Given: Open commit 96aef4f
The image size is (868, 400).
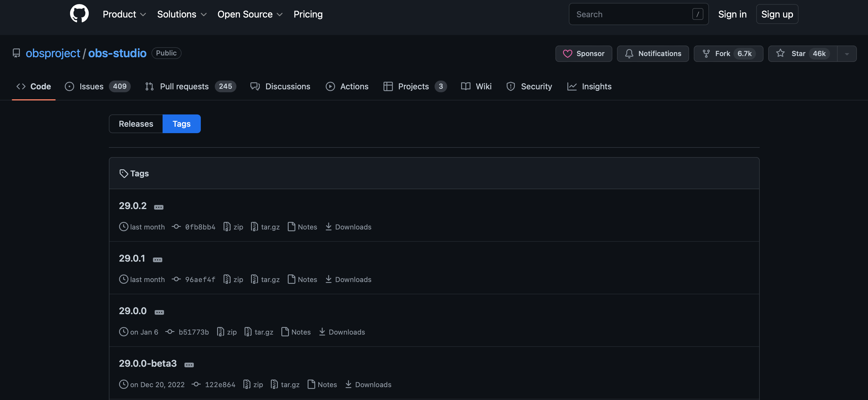Looking at the screenshot, I should pyautogui.click(x=200, y=279).
